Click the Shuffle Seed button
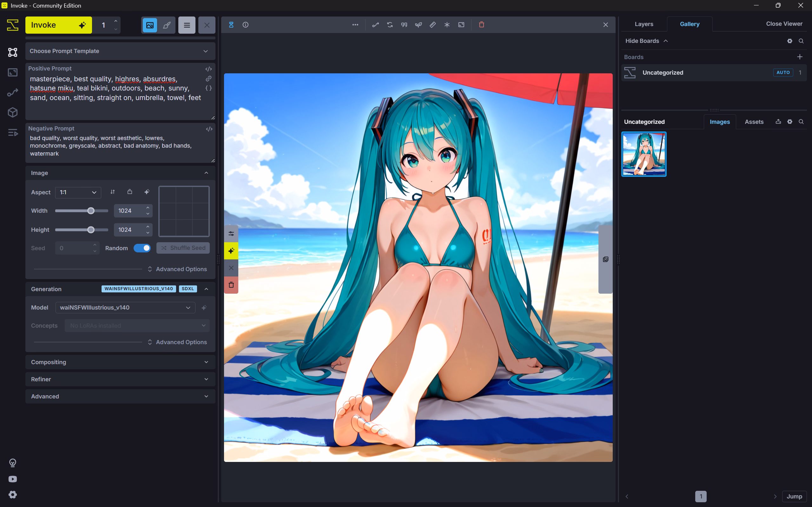812x507 pixels. pyautogui.click(x=183, y=248)
